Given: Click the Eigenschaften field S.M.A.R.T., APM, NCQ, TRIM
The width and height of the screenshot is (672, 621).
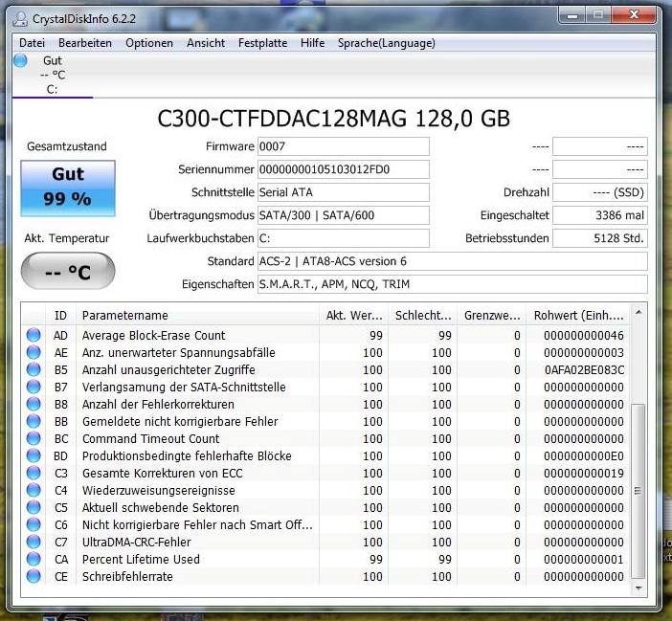Looking at the screenshot, I should [x=452, y=284].
